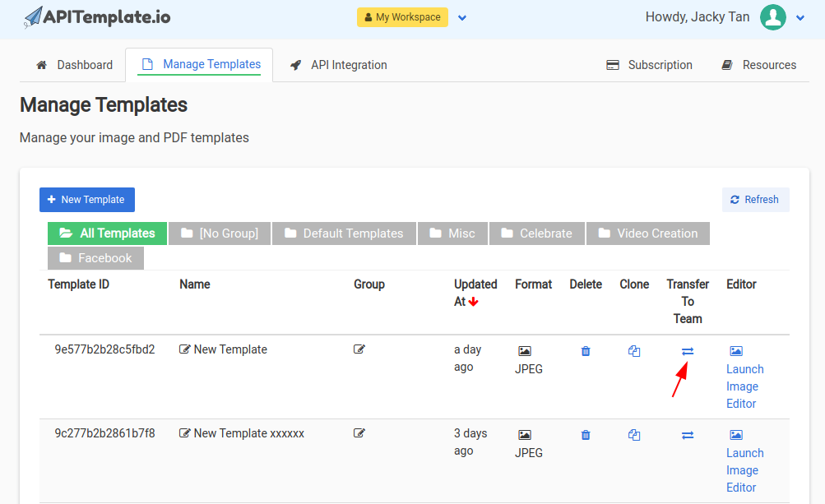The width and height of the screenshot is (825, 504).
Task: Launch Image Editor for first template
Action: pyautogui.click(x=744, y=386)
